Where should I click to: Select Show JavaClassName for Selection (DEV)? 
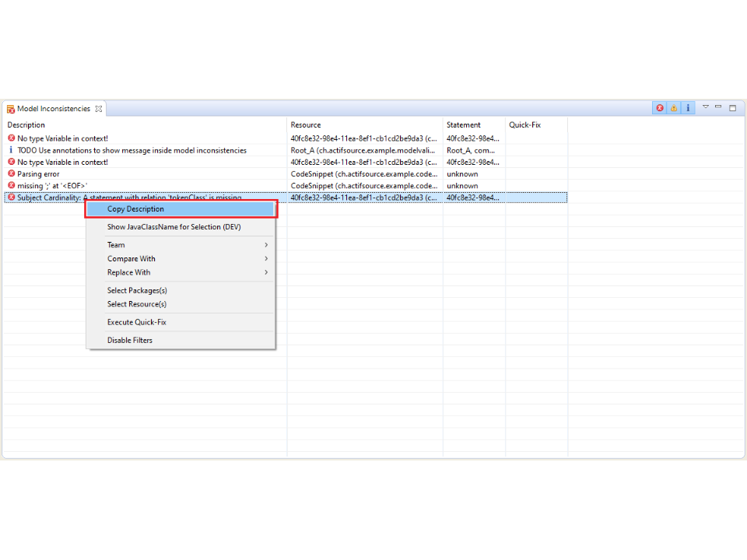(174, 227)
